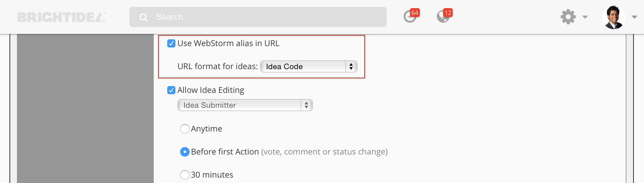Screen dimensions: 644x183
Task: Click the Allow Idea Editing label text
Action: click(x=211, y=90)
